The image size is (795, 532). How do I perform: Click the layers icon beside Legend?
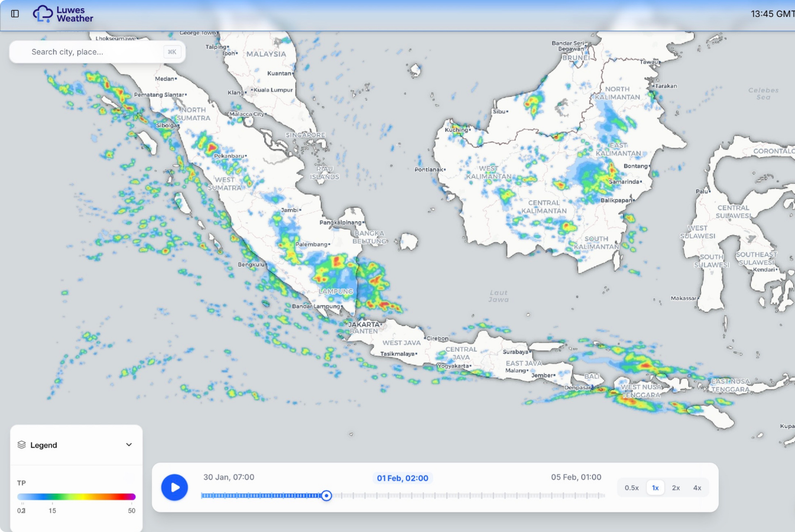22,445
